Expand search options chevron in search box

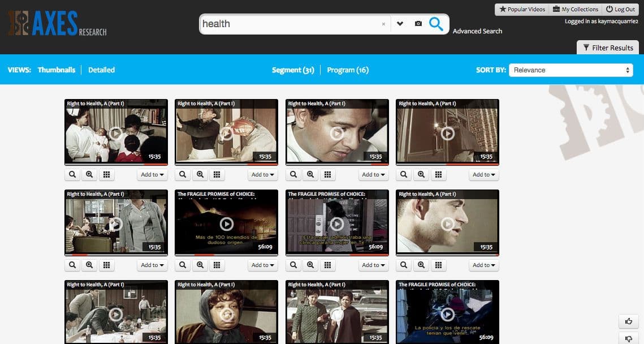click(400, 24)
